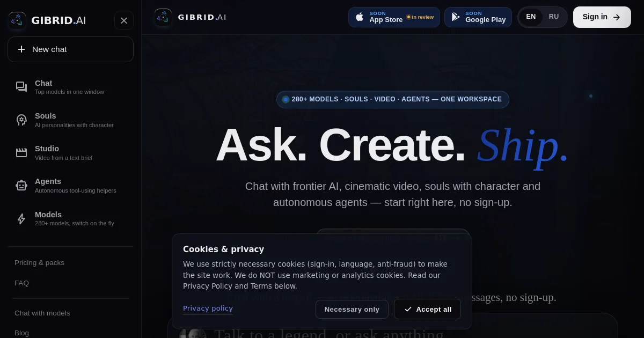
Task: Choose Necessary only cookies
Action: [352, 310]
